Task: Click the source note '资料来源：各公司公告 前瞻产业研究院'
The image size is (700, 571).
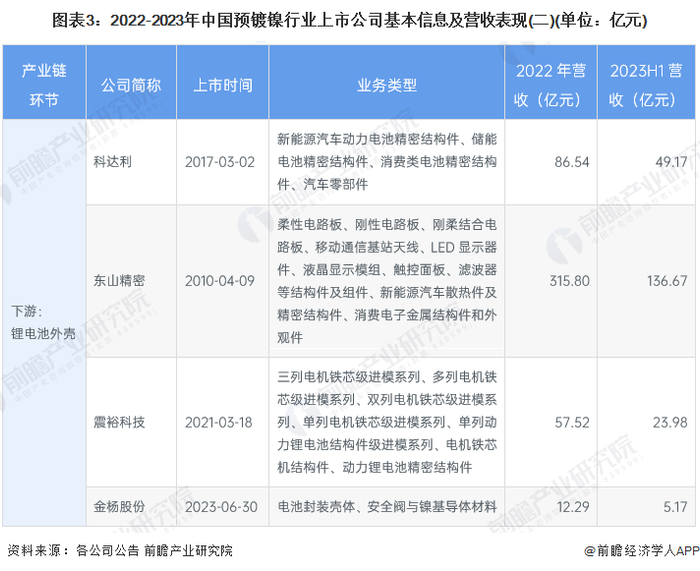Action: 120,550
